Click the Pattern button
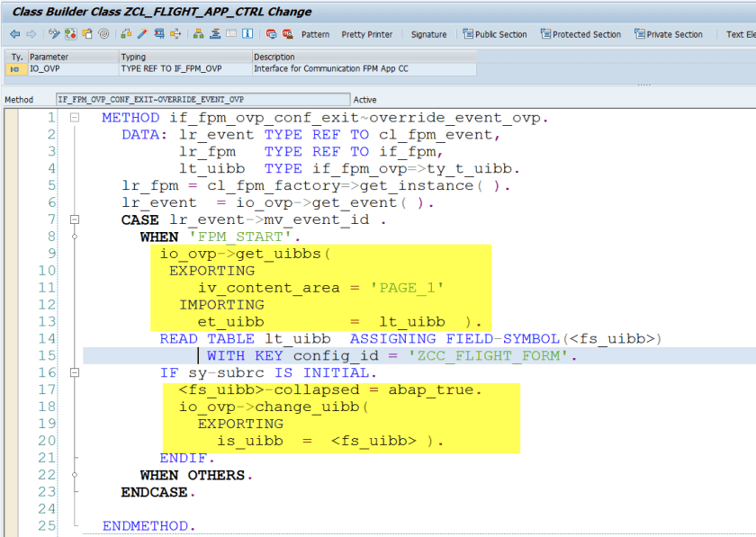756x537 pixels. point(315,35)
